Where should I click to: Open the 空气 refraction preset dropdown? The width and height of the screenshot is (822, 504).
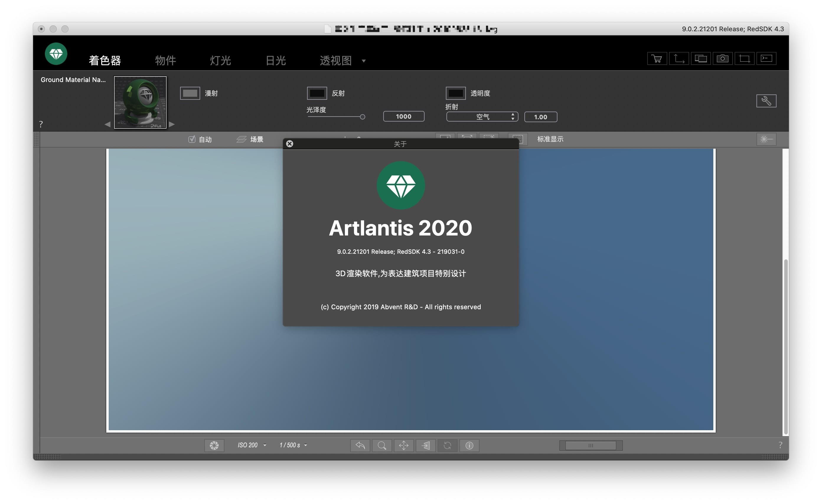(482, 117)
